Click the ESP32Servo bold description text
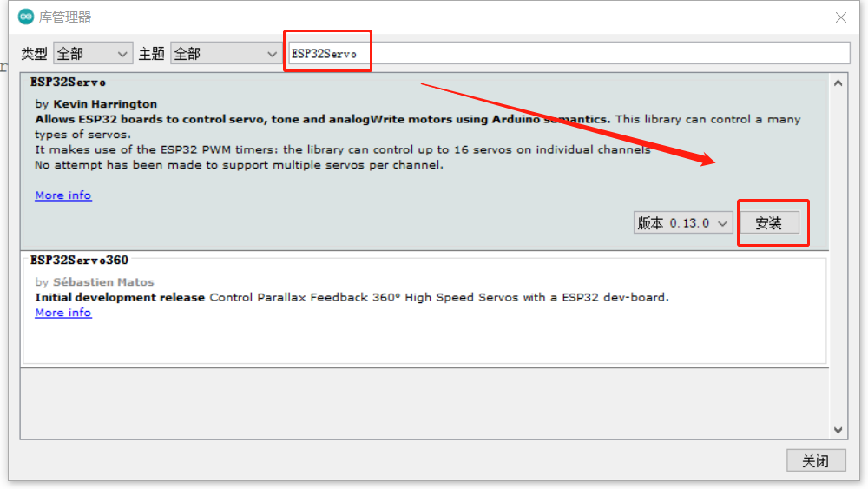Viewport: 868px width, 489px height. tap(322, 119)
